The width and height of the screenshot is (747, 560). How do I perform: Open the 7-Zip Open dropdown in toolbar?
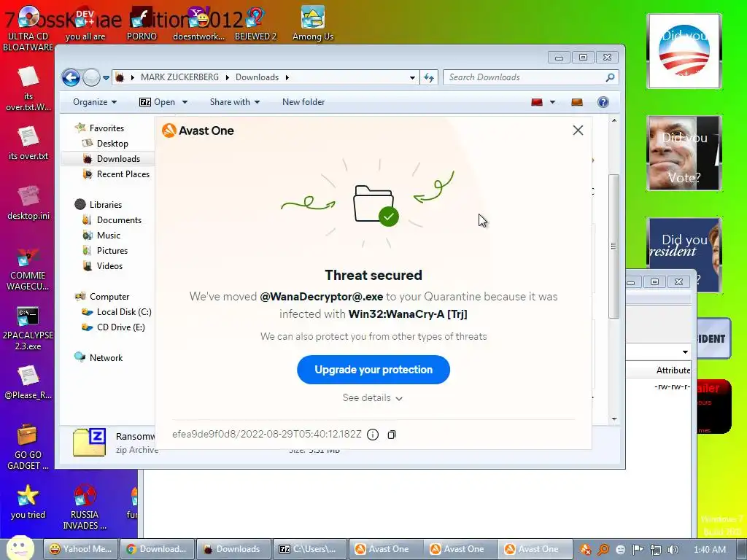(185, 102)
